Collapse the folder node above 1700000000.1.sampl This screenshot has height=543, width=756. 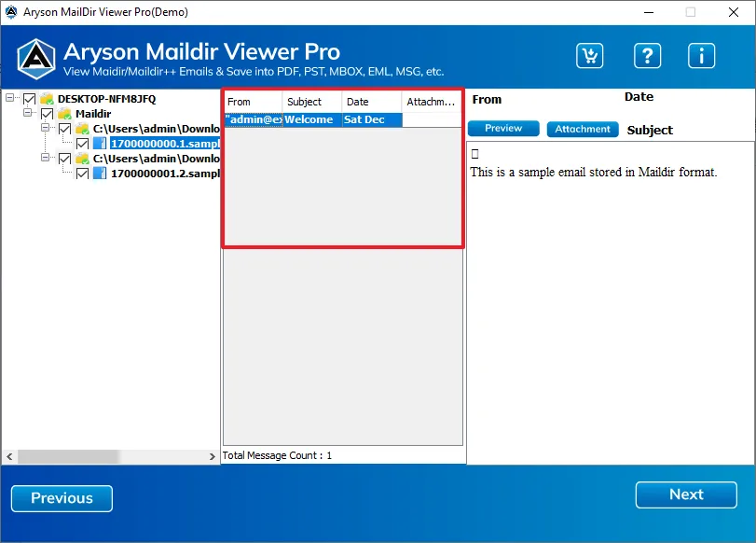[x=45, y=128]
